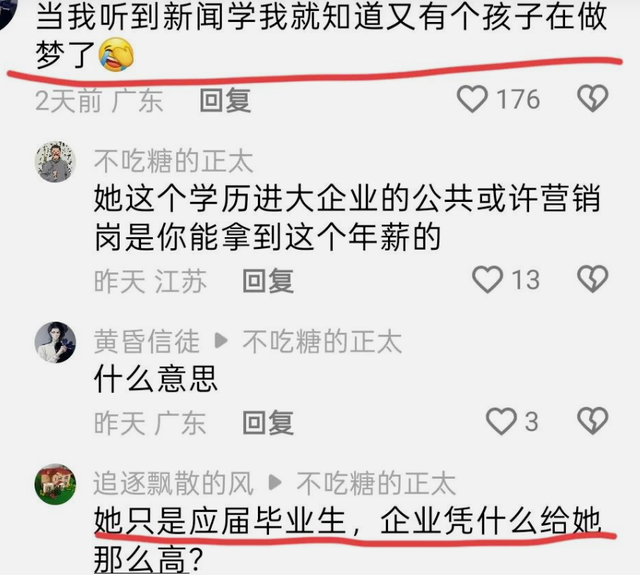Open 黄昏信徒's profile picture
640x575 pixels.
pyautogui.click(x=55, y=342)
